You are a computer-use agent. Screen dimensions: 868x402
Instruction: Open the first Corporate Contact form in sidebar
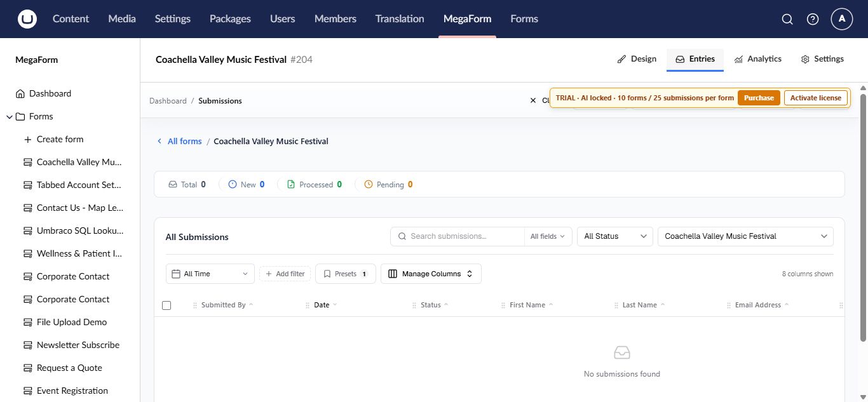[x=73, y=276]
